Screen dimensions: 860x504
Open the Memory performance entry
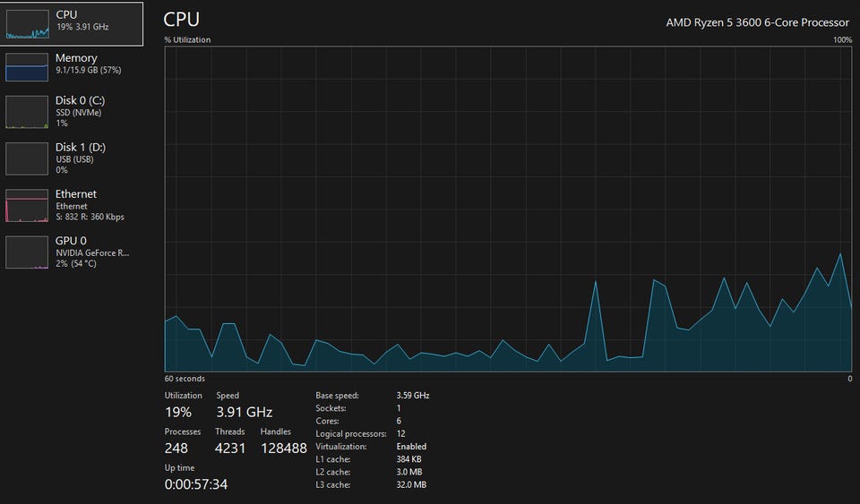(x=72, y=67)
